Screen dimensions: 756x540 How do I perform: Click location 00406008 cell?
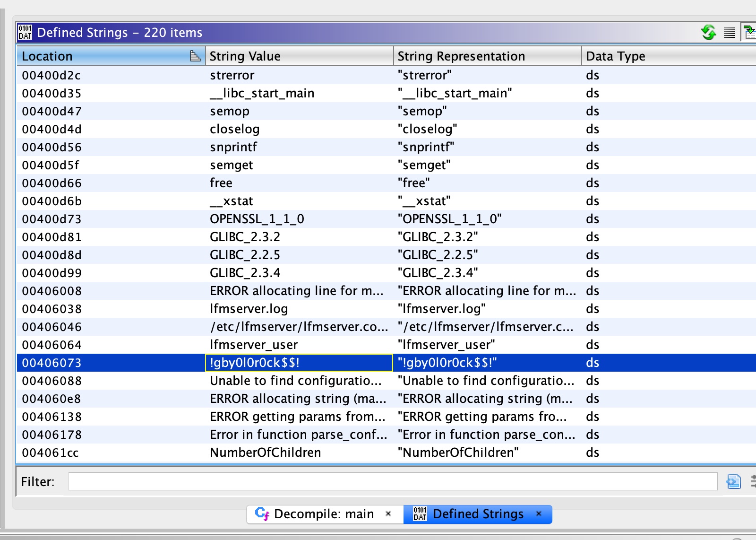[x=111, y=291]
